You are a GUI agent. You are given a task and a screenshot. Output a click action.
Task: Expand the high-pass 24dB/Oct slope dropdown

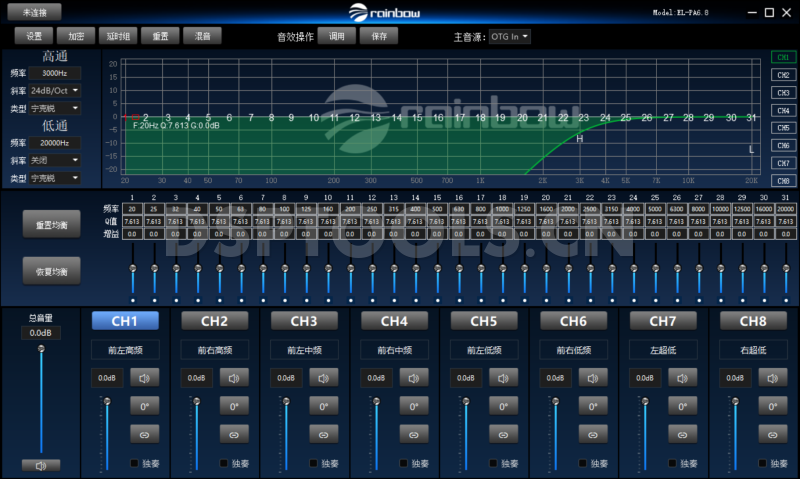pos(54,90)
